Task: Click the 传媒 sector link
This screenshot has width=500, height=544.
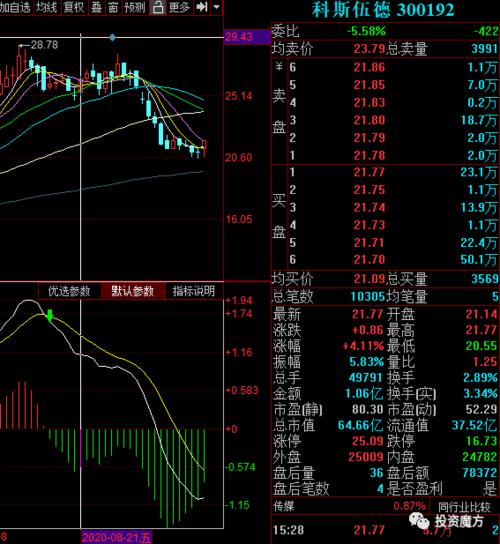Action: (283, 507)
